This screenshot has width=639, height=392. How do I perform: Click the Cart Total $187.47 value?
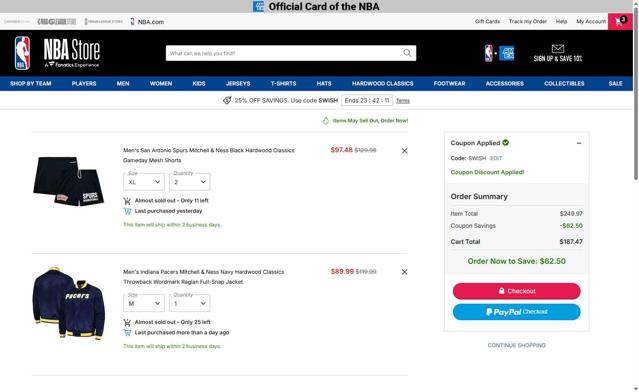pos(571,242)
